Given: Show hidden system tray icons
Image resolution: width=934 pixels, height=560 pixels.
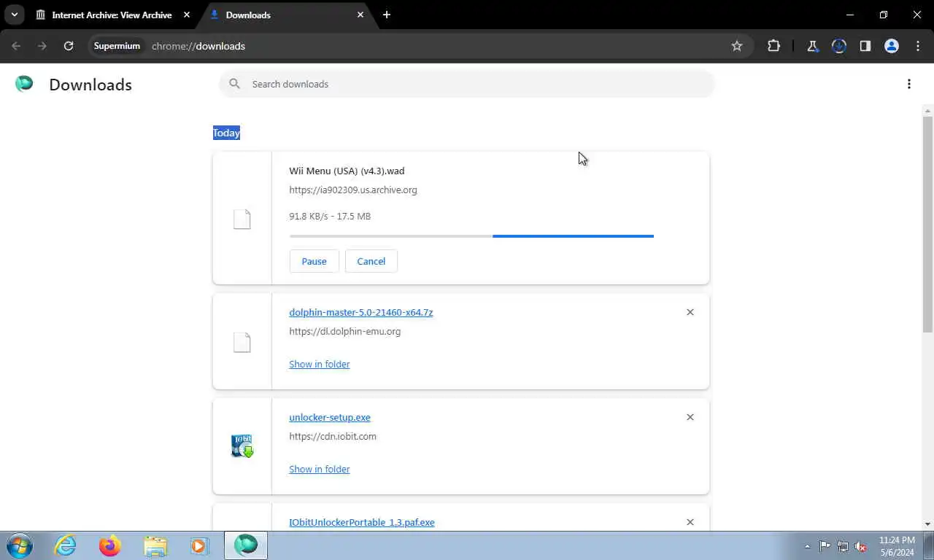Looking at the screenshot, I should pos(807,546).
